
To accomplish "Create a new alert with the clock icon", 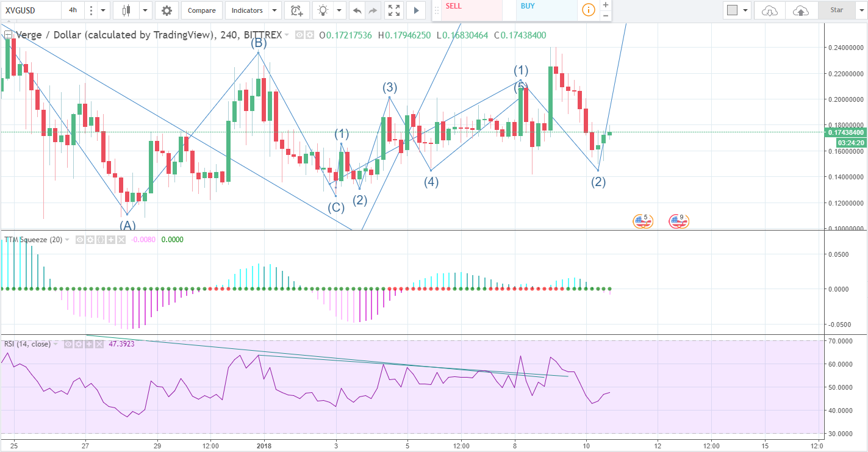I will 296,10.
